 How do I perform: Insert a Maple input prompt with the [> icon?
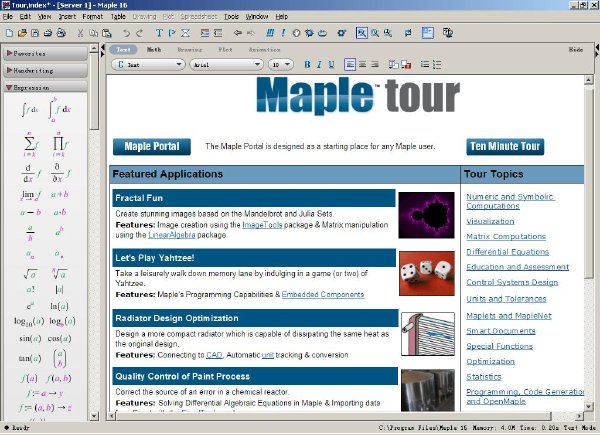click(172, 33)
